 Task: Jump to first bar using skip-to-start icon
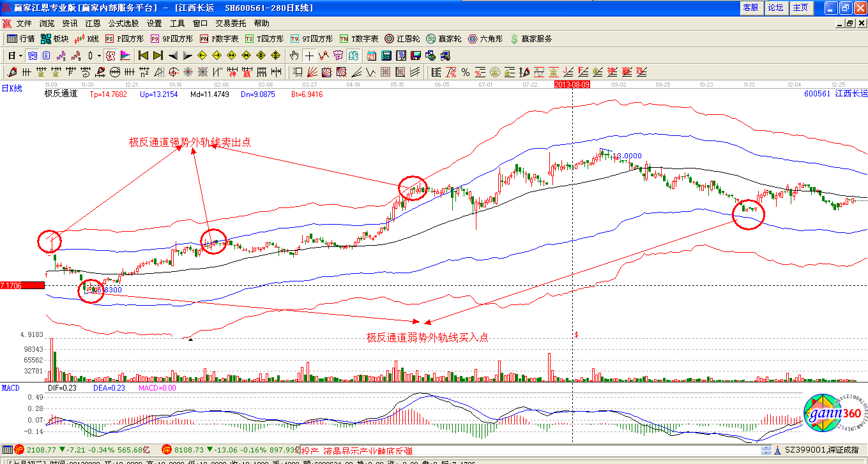coord(143,56)
